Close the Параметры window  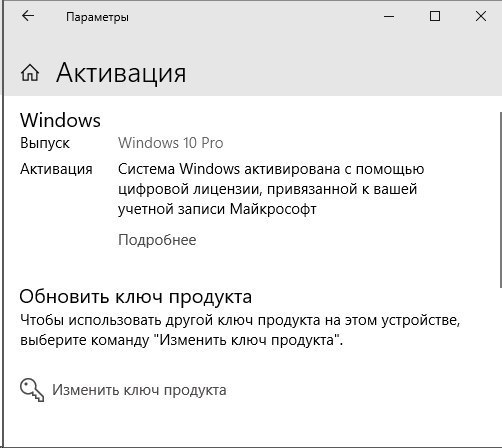(481, 16)
